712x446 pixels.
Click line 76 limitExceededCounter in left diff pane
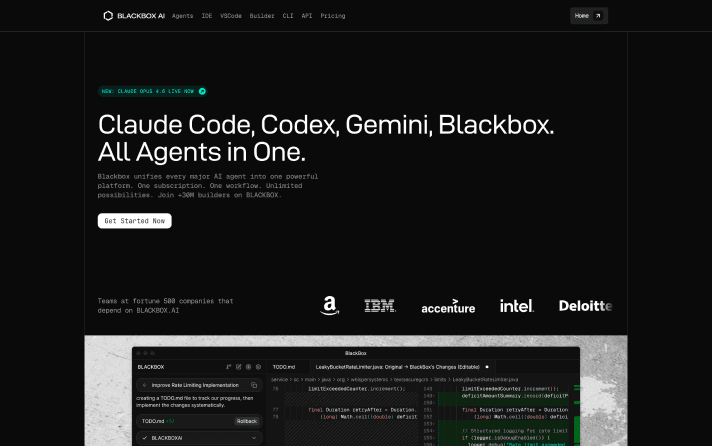tap(356, 389)
